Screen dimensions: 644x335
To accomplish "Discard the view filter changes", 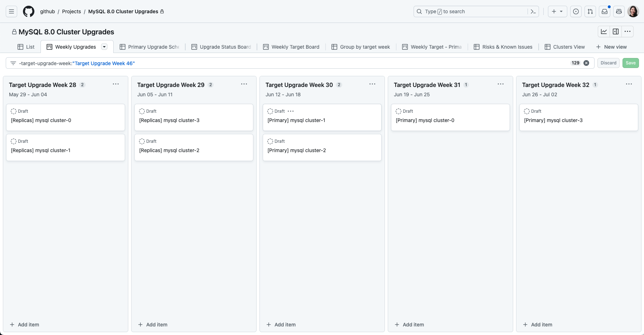I will [x=609, y=63].
